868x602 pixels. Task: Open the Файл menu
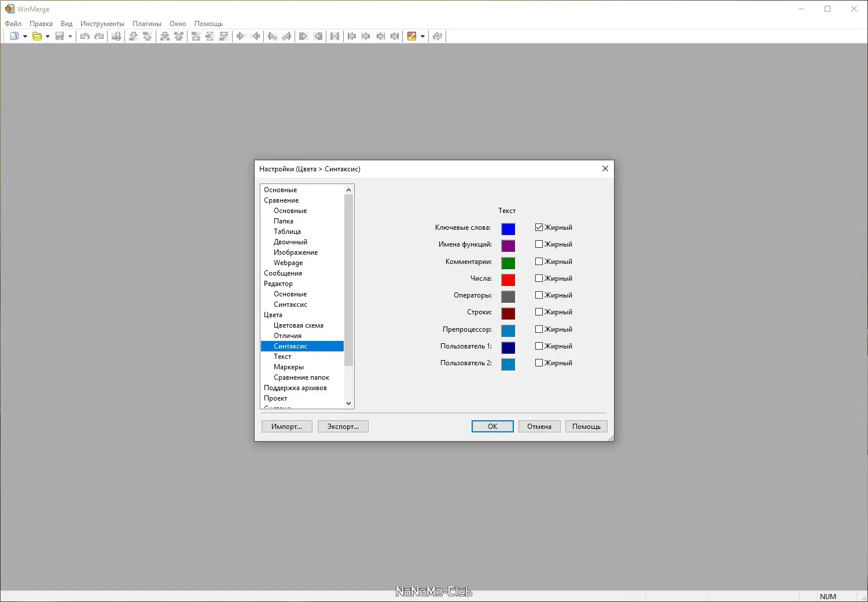click(13, 24)
